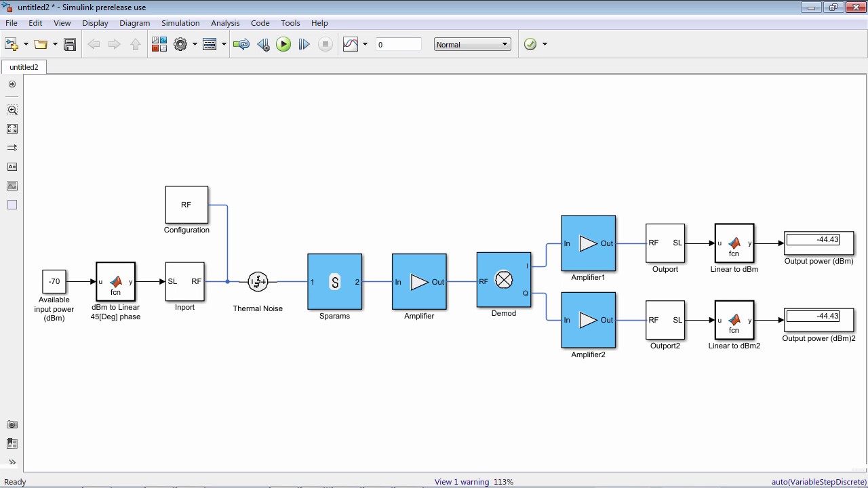Select the Amplifier2 block
This screenshot has width=868, height=488.
(588, 320)
